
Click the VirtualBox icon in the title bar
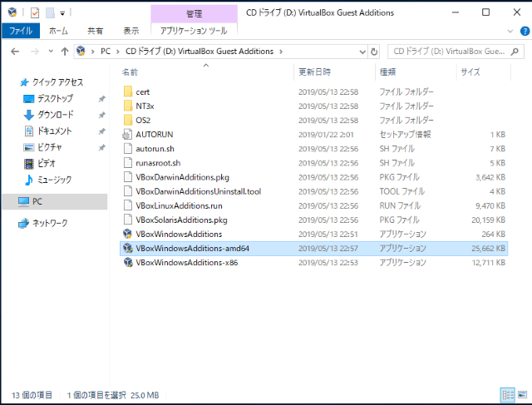tap(12, 12)
